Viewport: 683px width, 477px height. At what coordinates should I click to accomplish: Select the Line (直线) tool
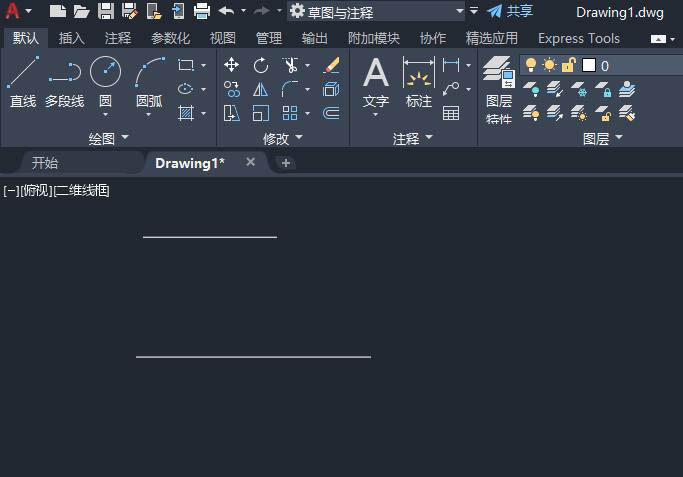pos(23,82)
